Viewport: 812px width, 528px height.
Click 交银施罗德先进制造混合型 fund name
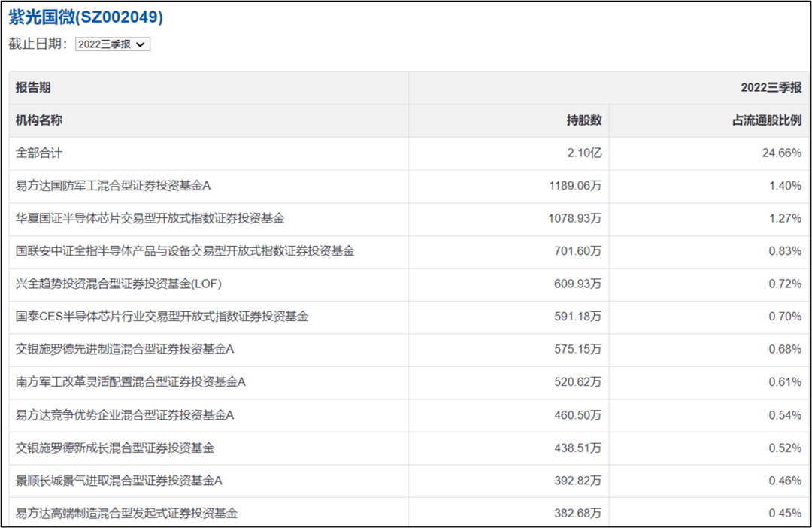click(x=126, y=349)
